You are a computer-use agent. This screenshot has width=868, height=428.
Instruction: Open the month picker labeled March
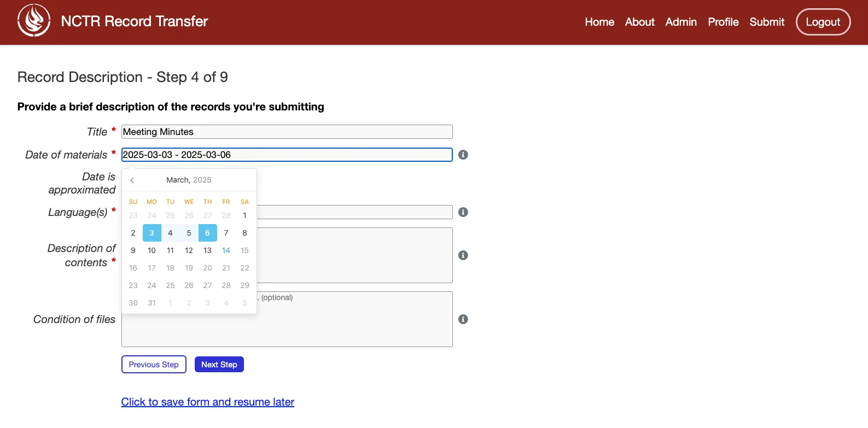click(177, 180)
